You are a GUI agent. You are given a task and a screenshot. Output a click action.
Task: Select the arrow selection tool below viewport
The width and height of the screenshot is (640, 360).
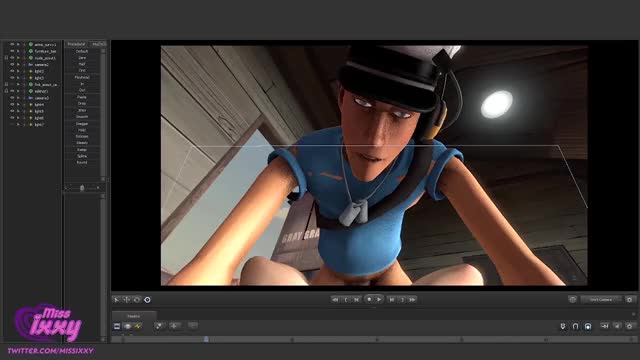click(116, 300)
